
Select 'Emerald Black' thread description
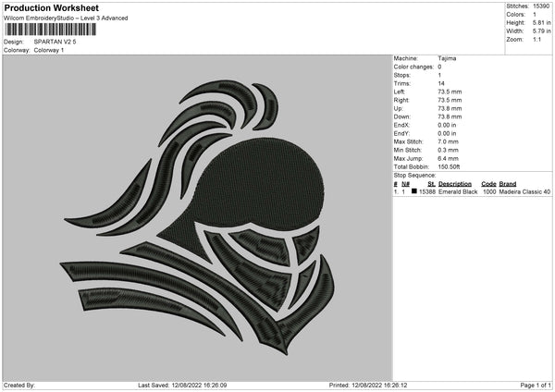(458, 191)
